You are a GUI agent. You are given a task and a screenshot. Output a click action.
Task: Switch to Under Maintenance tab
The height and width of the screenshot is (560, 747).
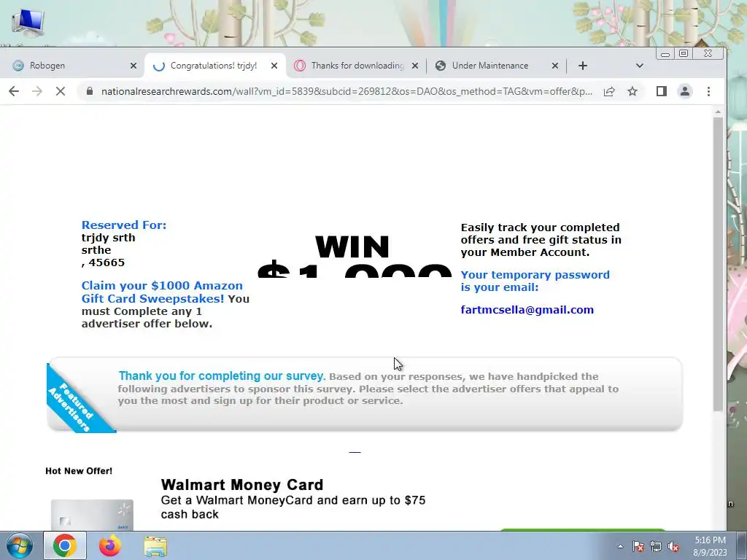(495, 66)
